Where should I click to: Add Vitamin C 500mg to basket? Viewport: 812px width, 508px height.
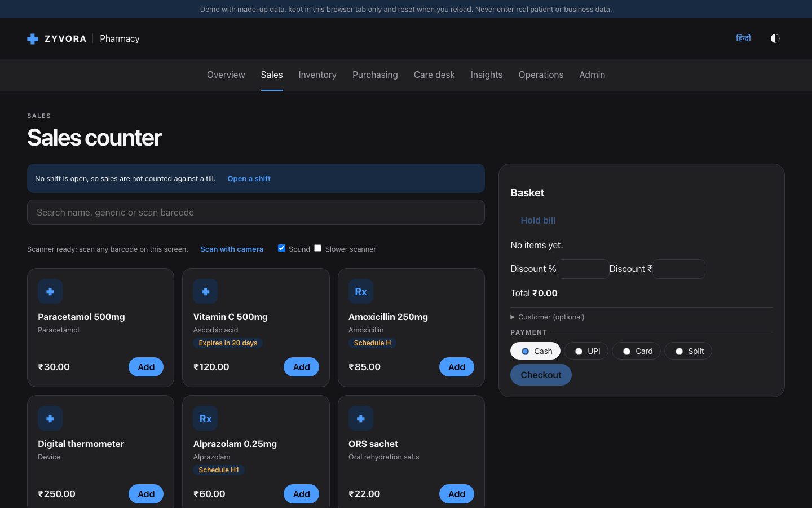pyautogui.click(x=301, y=367)
